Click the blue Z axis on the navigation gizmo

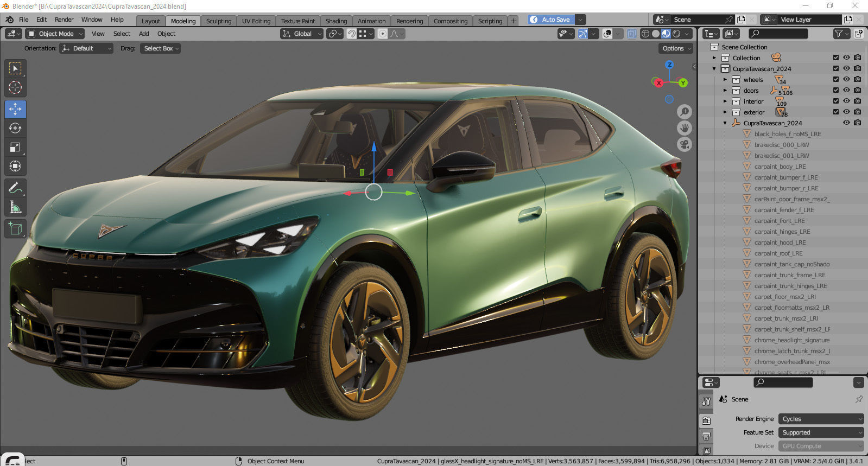669,65
